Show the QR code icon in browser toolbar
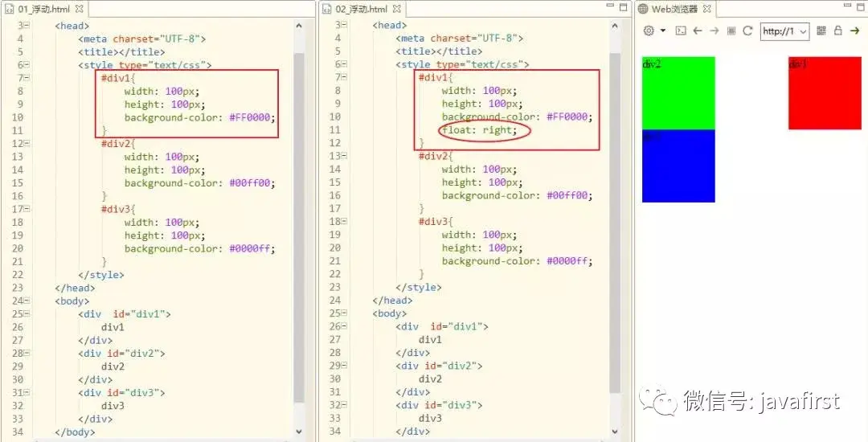The image size is (868, 442). [x=821, y=31]
